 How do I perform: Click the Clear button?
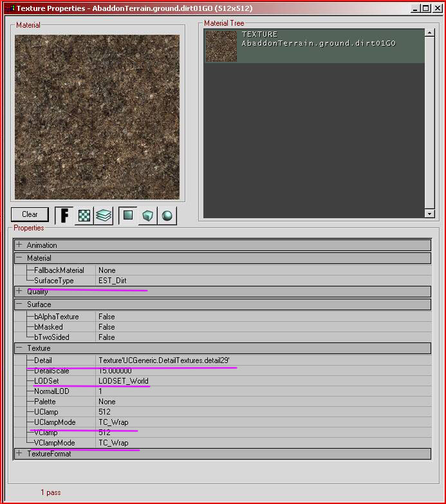(30, 214)
